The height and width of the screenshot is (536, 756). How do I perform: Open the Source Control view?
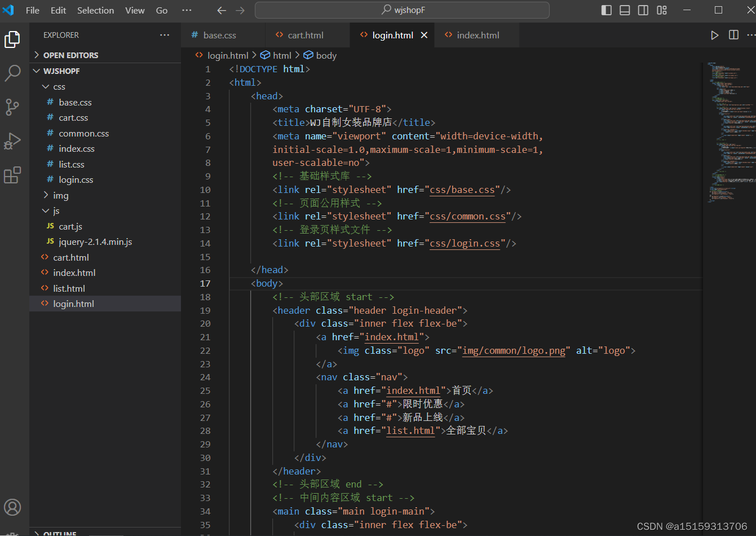(12, 107)
